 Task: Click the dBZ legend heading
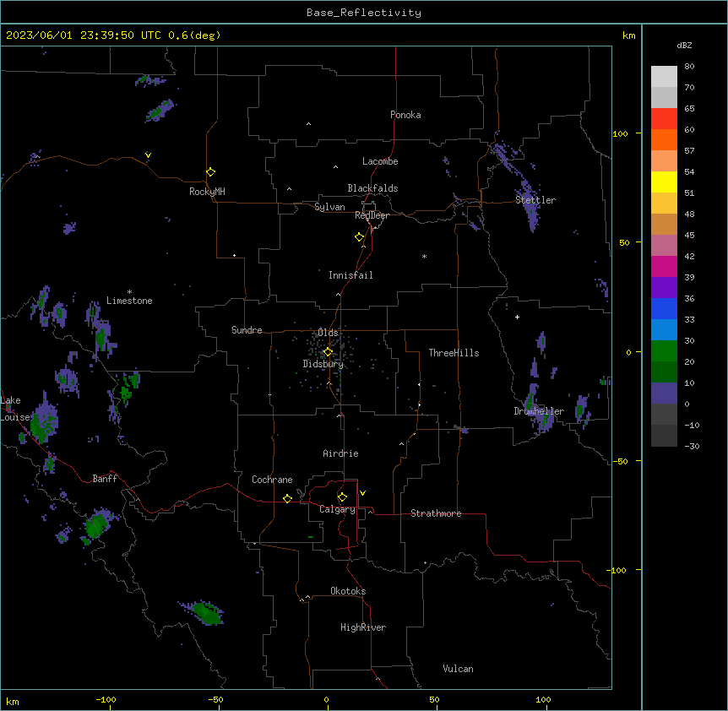point(684,45)
